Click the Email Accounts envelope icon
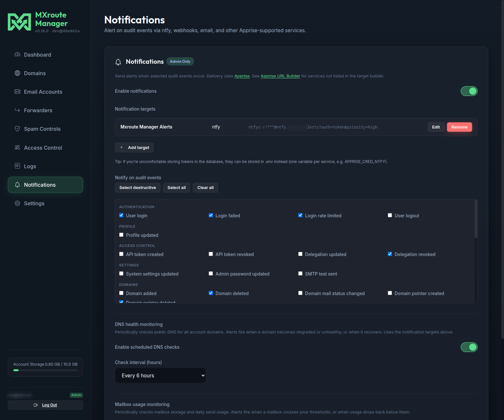 (x=17, y=91)
